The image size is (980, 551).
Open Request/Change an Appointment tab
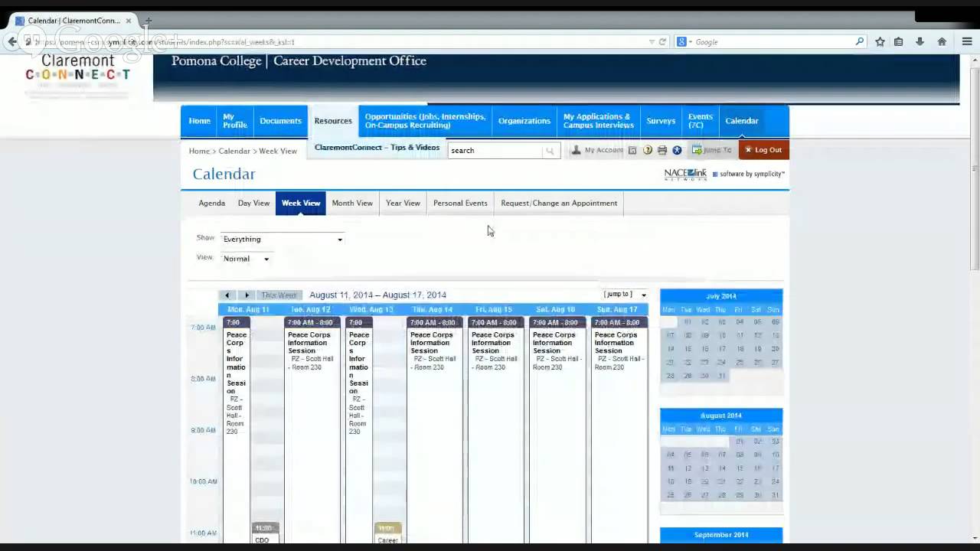pyautogui.click(x=559, y=204)
